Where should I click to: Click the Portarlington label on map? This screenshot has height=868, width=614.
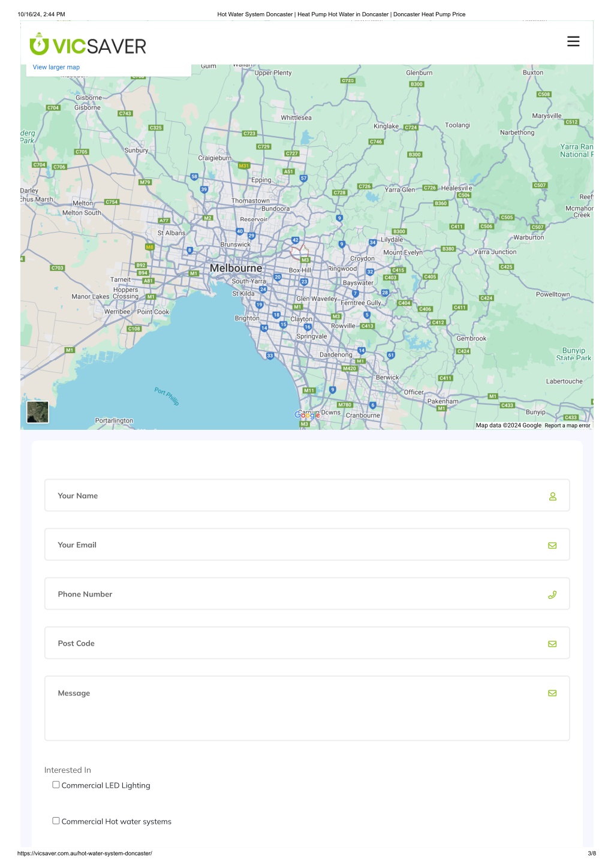[114, 421]
